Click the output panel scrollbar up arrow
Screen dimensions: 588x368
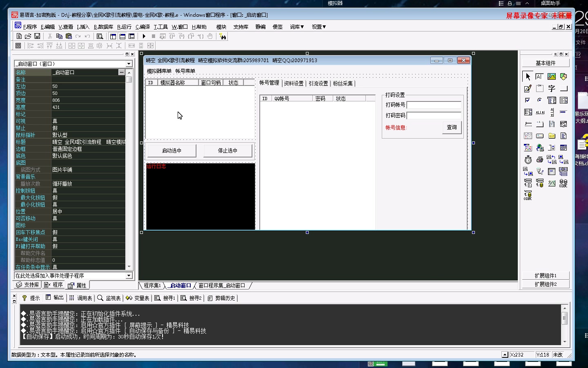point(565,308)
